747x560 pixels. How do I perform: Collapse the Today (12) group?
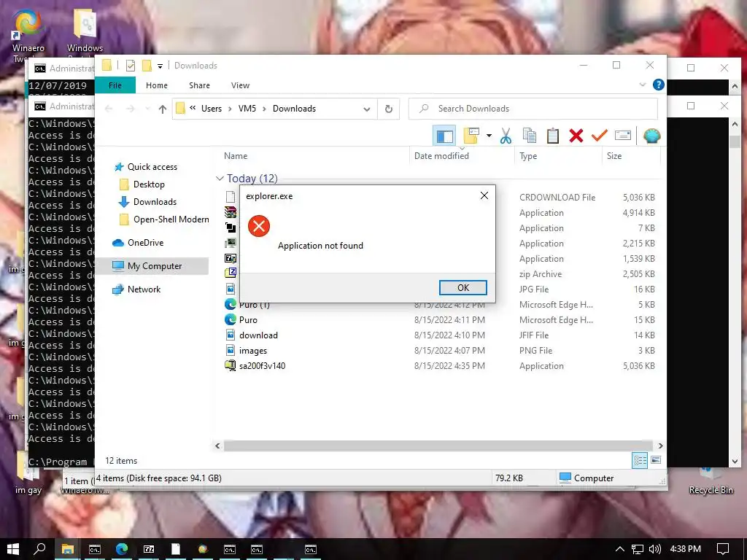click(x=220, y=179)
